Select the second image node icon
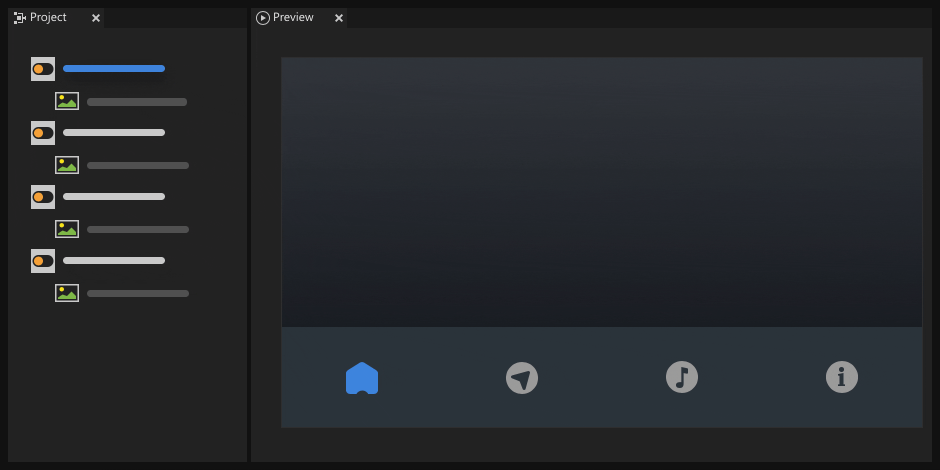The height and width of the screenshot is (470, 940). pos(67,165)
